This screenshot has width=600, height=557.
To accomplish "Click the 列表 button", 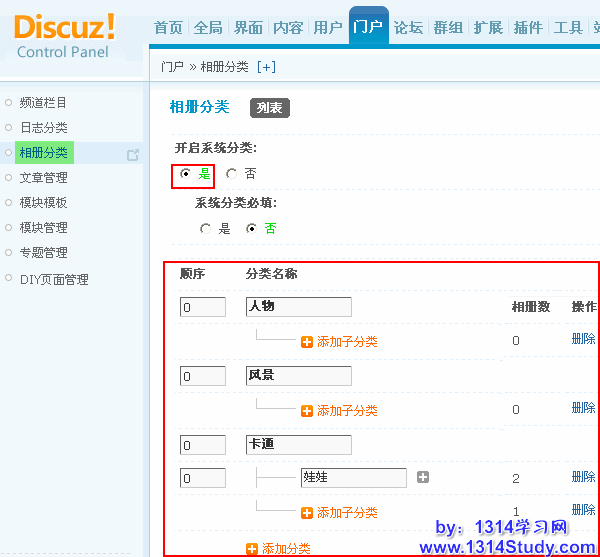I will (269, 108).
